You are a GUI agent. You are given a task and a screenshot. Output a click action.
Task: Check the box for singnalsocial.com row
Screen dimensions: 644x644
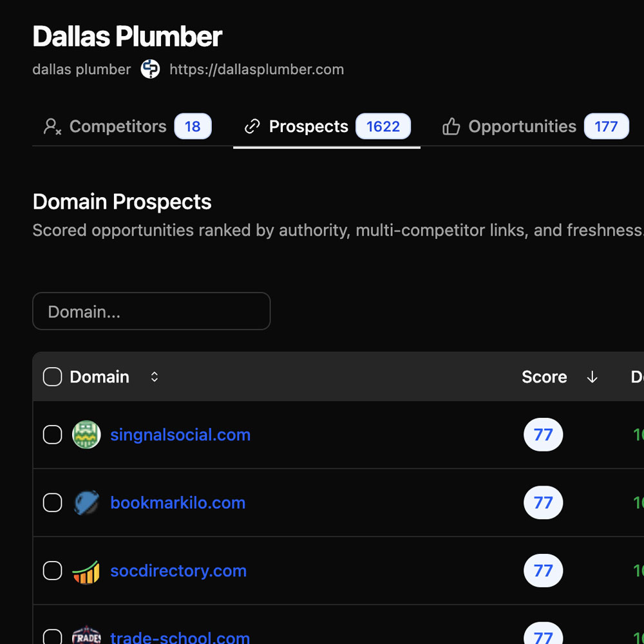52,435
